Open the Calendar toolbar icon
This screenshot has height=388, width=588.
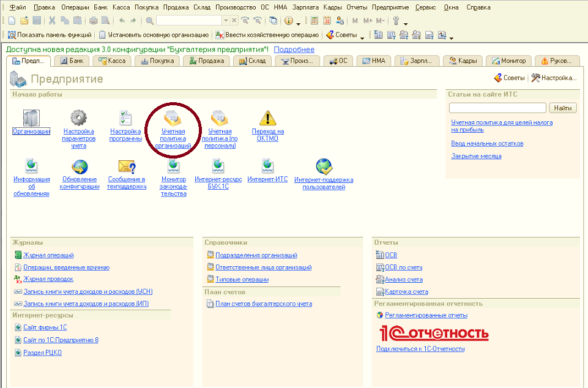click(x=327, y=21)
